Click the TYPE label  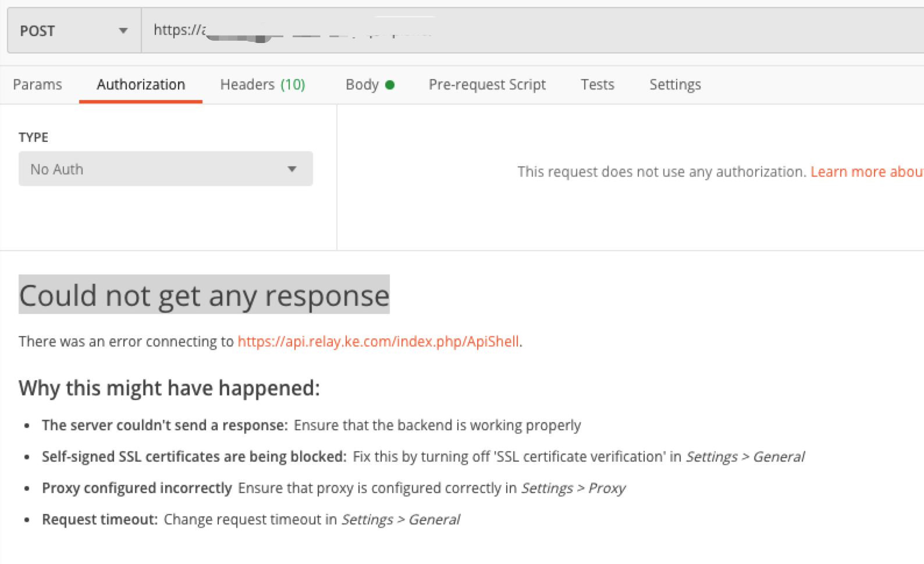click(x=33, y=137)
